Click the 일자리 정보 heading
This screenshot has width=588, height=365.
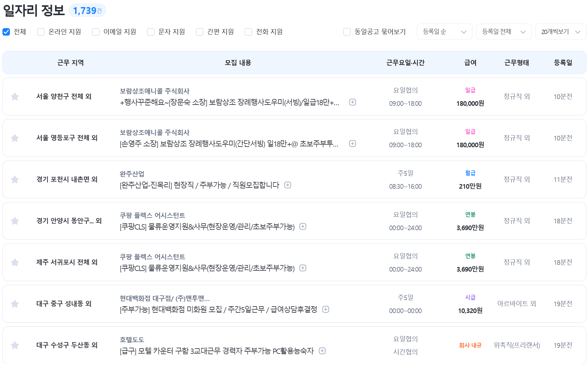(34, 11)
